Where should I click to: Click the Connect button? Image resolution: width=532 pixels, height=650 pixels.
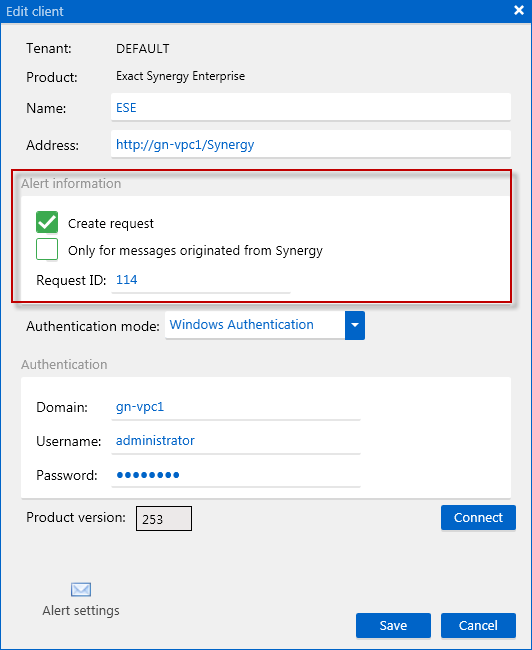point(478,517)
